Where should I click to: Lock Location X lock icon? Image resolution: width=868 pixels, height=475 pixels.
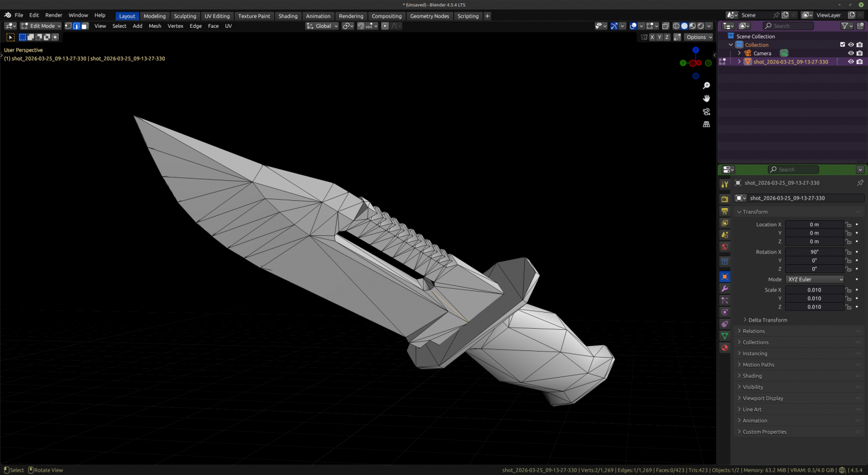pos(848,225)
